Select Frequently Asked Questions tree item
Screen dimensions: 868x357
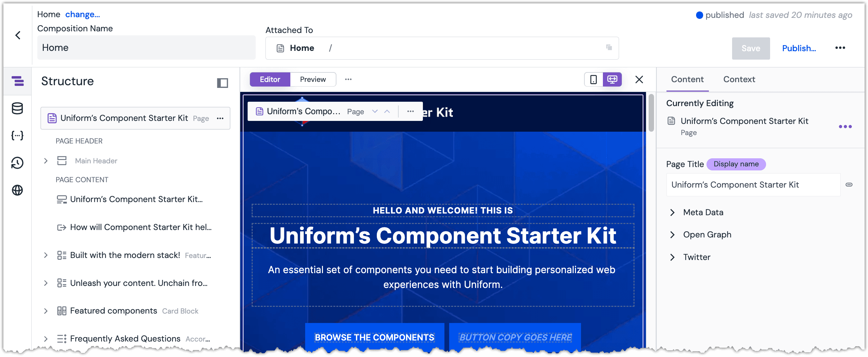125,339
